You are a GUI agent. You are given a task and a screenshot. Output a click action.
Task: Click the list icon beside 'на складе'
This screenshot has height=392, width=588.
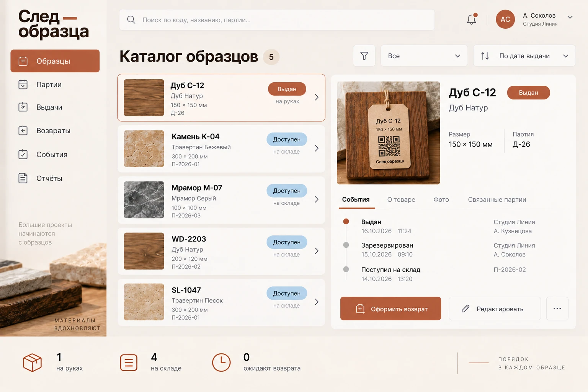tap(129, 363)
